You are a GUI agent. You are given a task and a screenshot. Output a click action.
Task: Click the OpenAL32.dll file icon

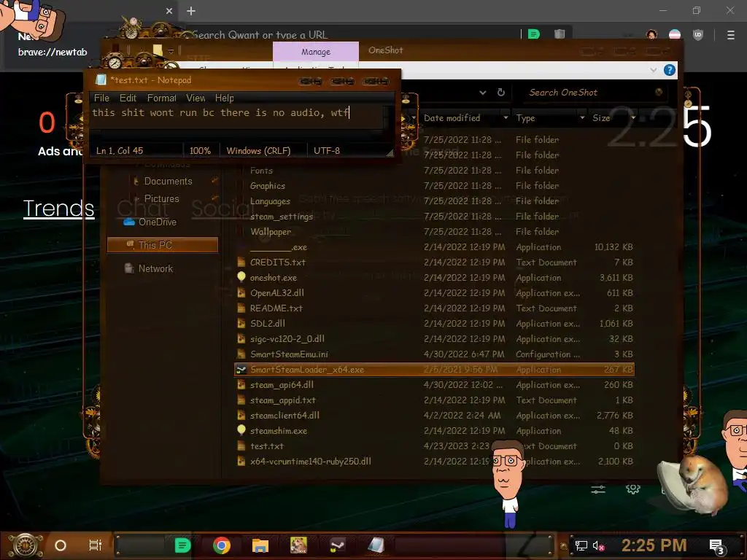[x=241, y=293]
